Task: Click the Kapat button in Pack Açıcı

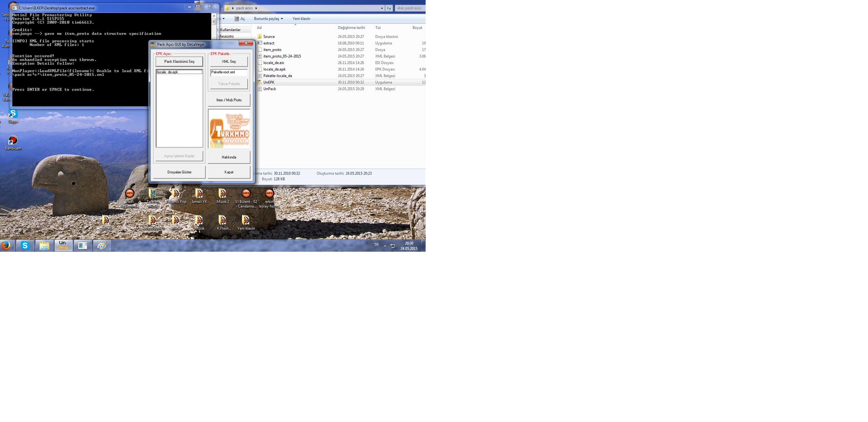Action: 229,172
